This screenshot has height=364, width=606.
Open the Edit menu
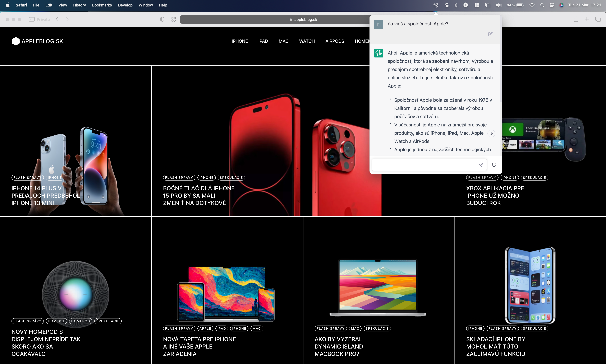pyautogui.click(x=49, y=5)
